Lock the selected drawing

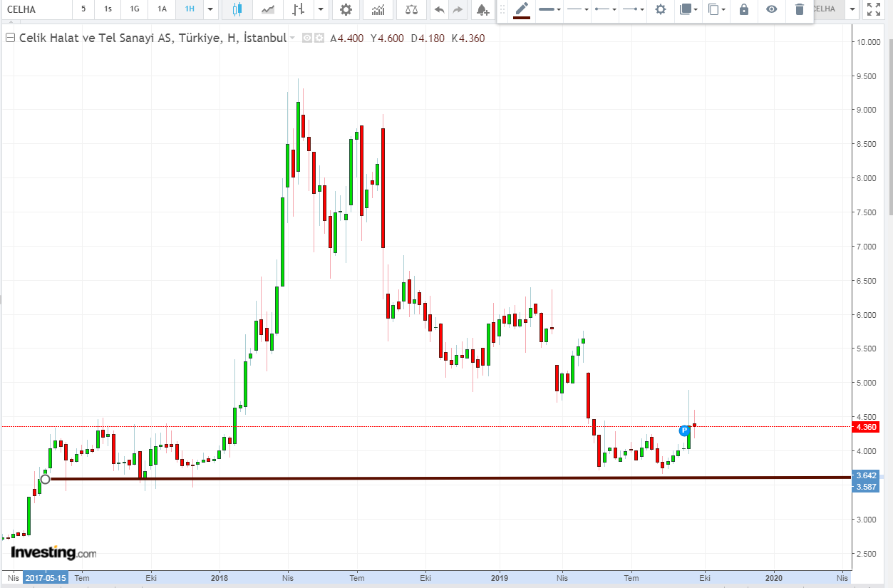tap(744, 9)
